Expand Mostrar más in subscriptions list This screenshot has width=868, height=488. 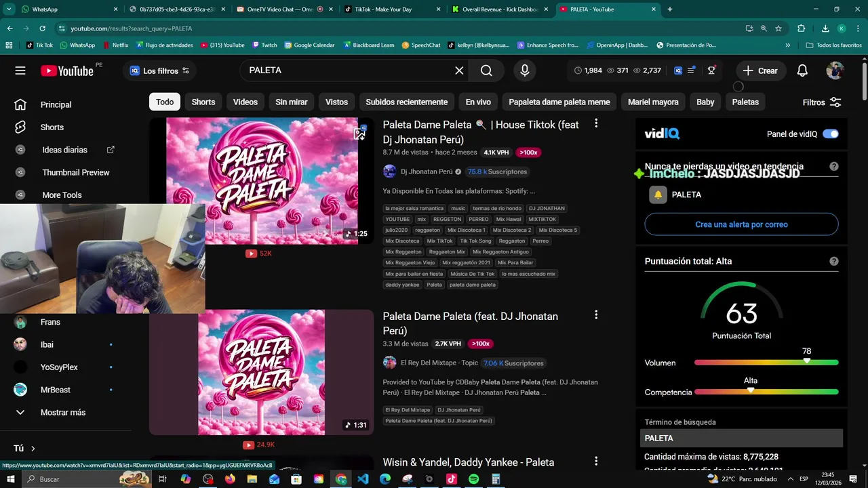(63, 412)
